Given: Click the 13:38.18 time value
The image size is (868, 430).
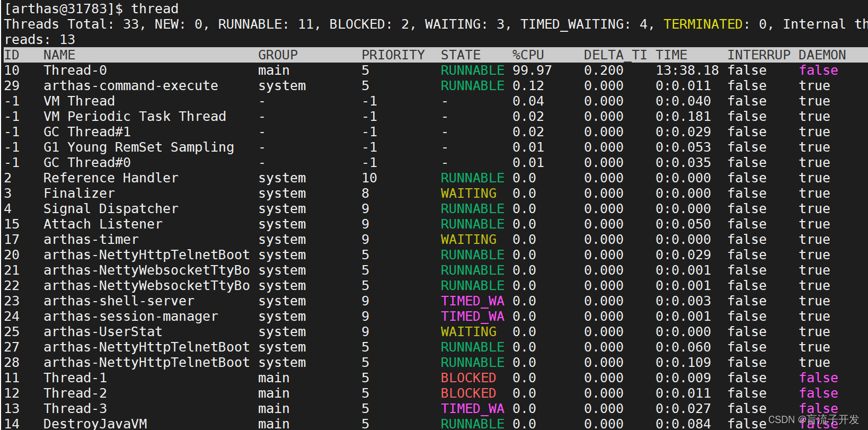Looking at the screenshot, I should click(687, 71).
